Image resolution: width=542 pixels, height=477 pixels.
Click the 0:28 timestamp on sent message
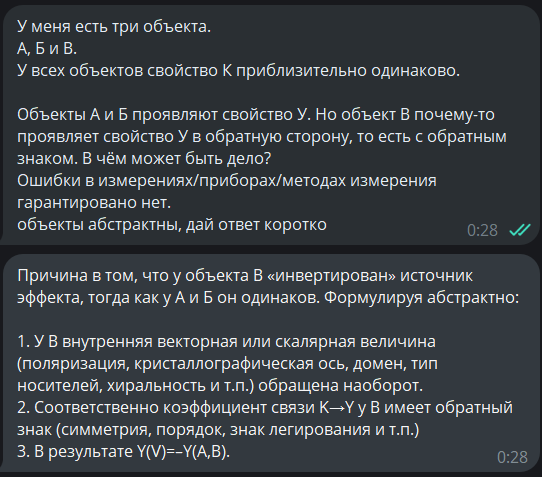coord(482,230)
